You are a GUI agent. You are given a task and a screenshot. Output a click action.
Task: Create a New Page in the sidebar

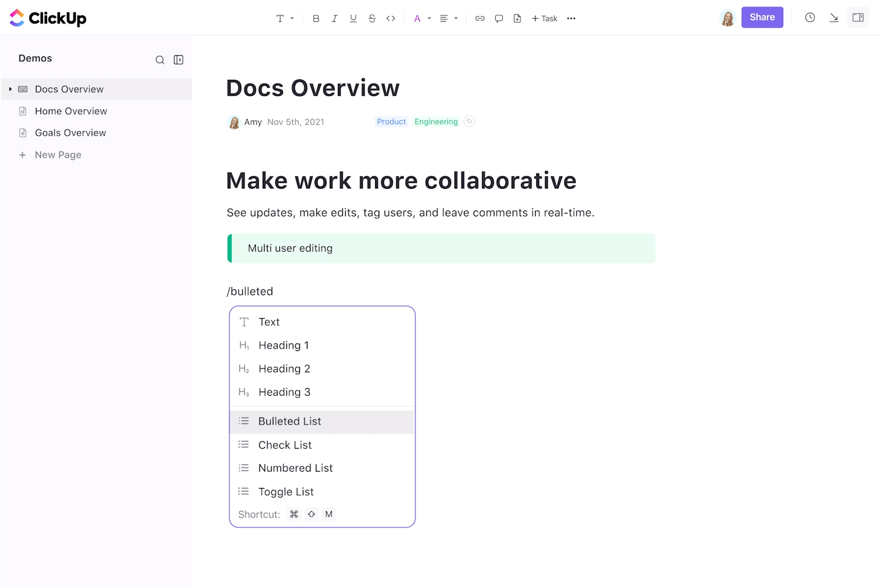58,155
